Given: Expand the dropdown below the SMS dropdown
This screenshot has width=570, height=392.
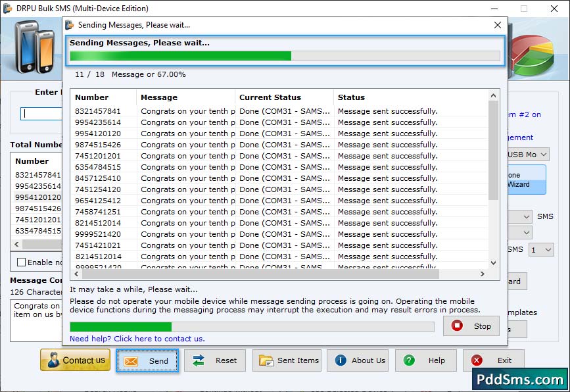Looking at the screenshot, I should (520, 232).
